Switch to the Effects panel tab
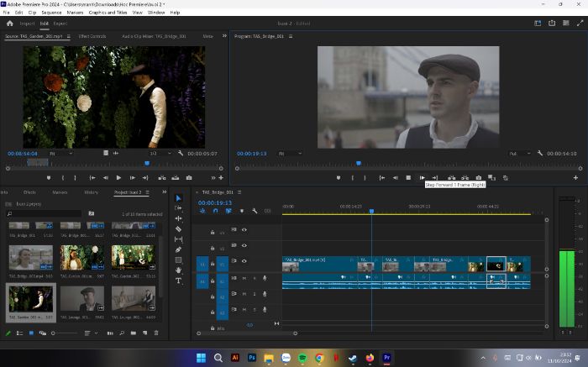Image resolution: width=588 pixels, height=367 pixels. point(29,192)
